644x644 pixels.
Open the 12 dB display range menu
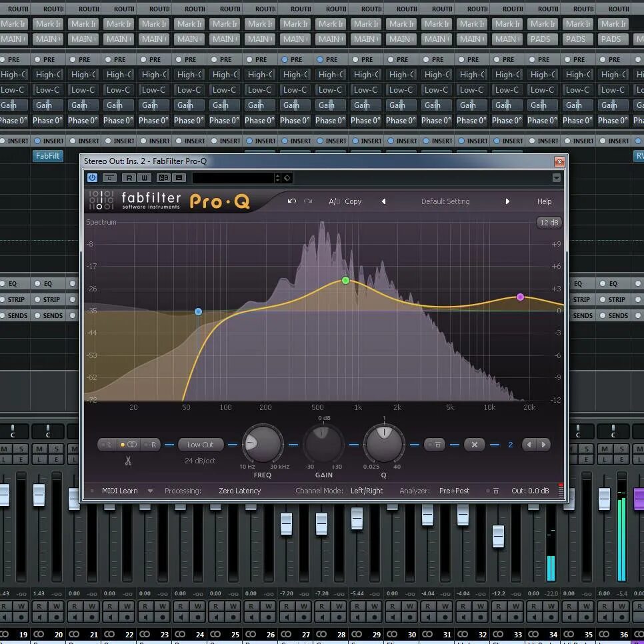click(x=549, y=223)
